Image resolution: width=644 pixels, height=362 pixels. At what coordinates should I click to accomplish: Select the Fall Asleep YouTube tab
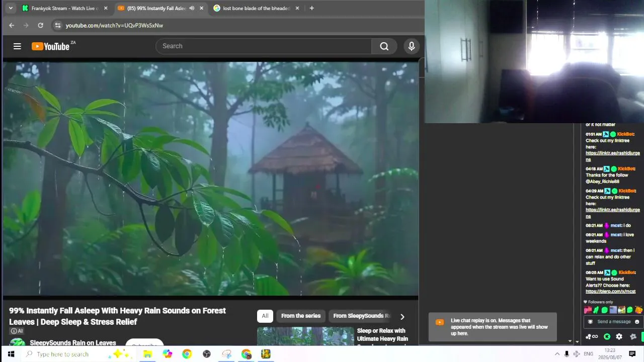(x=160, y=8)
